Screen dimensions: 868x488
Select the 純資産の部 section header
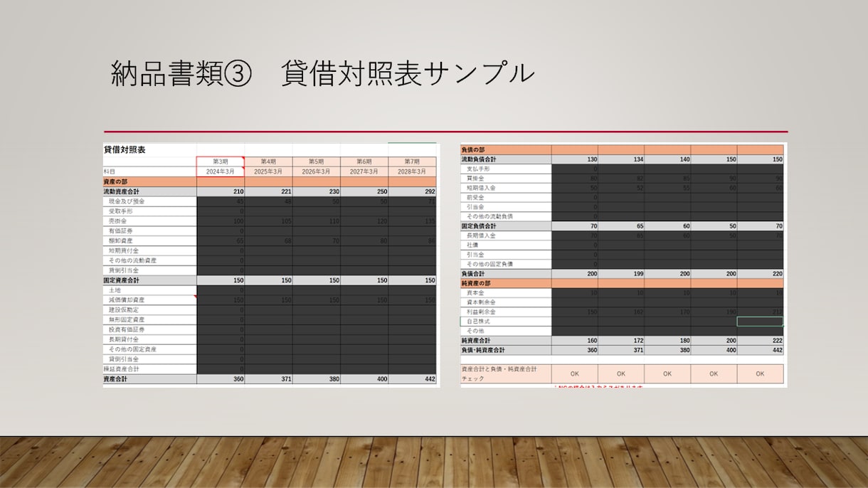pyautogui.click(x=506, y=283)
